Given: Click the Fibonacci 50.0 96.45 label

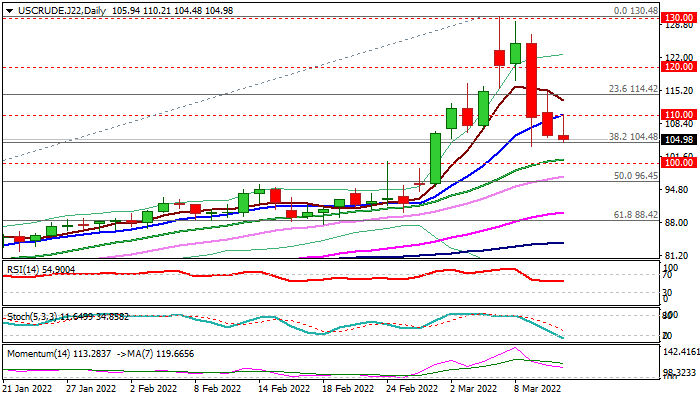Looking at the screenshot, I should (x=636, y=176).
